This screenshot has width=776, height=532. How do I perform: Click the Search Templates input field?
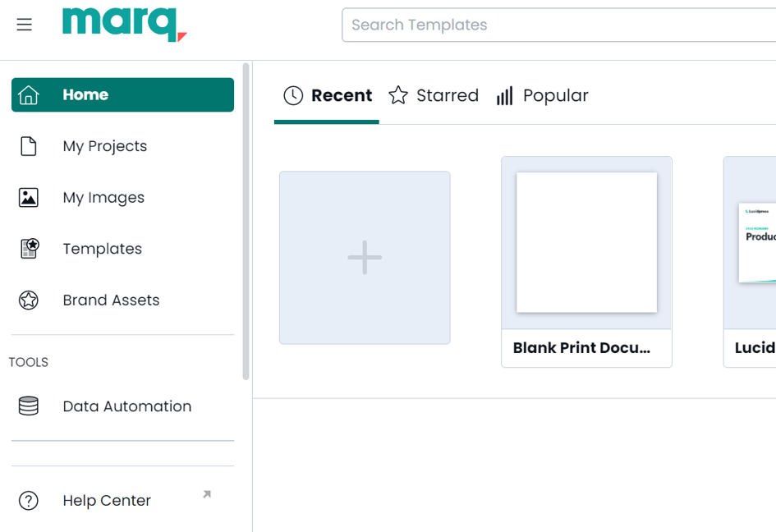click(558, 25)
